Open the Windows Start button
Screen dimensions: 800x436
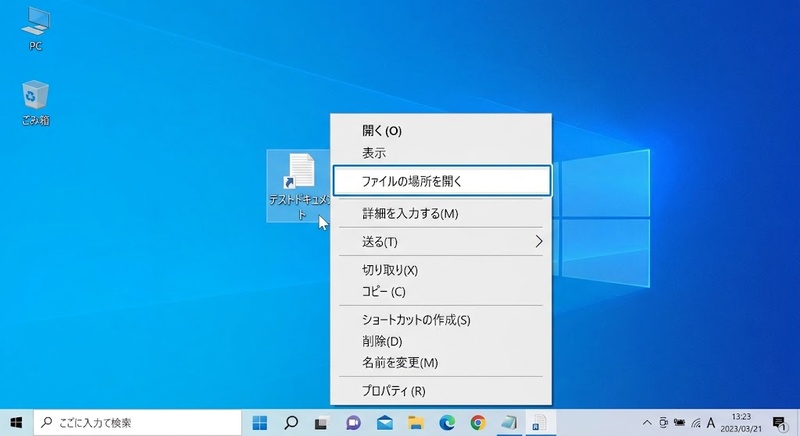pyautogui.click(x=16, y=423)
